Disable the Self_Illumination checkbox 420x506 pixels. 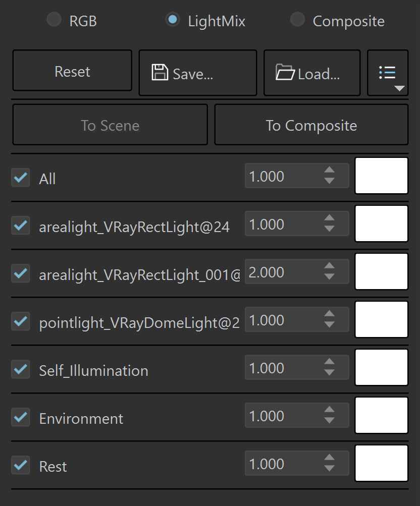(21, 369)
